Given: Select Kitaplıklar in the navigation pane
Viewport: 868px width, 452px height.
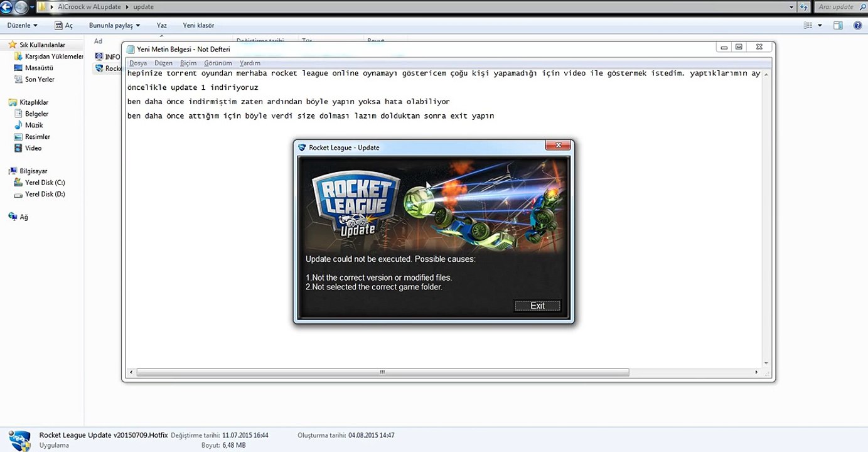Looking at the screenshot, I should pos(34,102).
